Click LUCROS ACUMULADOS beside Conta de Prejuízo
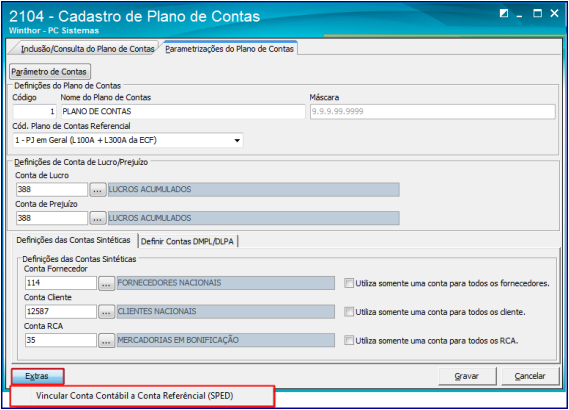Viewport: 569px width, 410px height. click(254, 218)
